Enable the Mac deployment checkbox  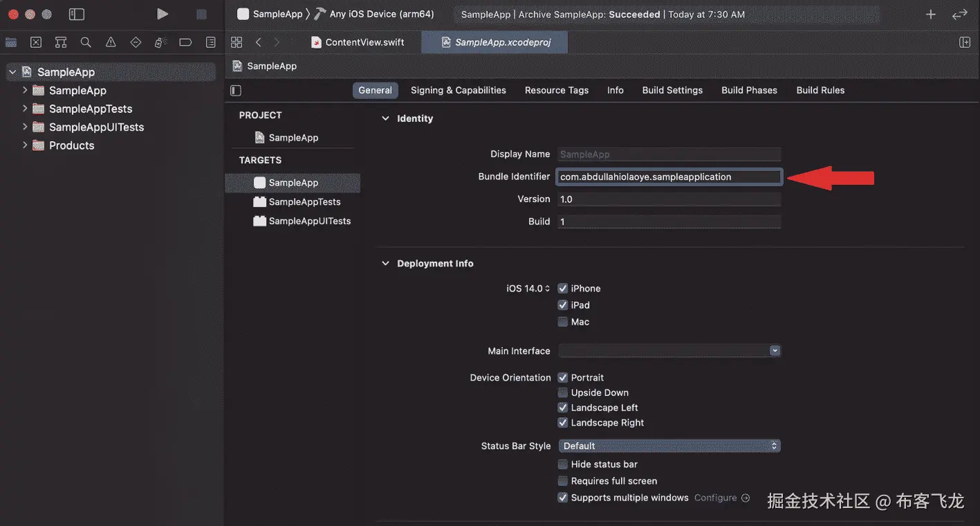(x=563, y=322)
